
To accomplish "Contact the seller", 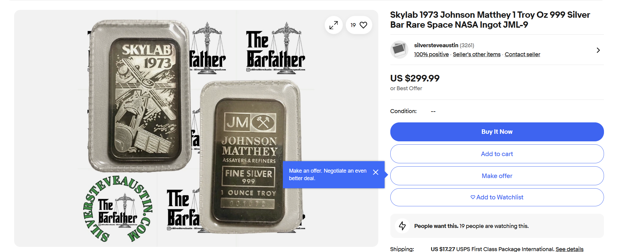I will point(522,54).
